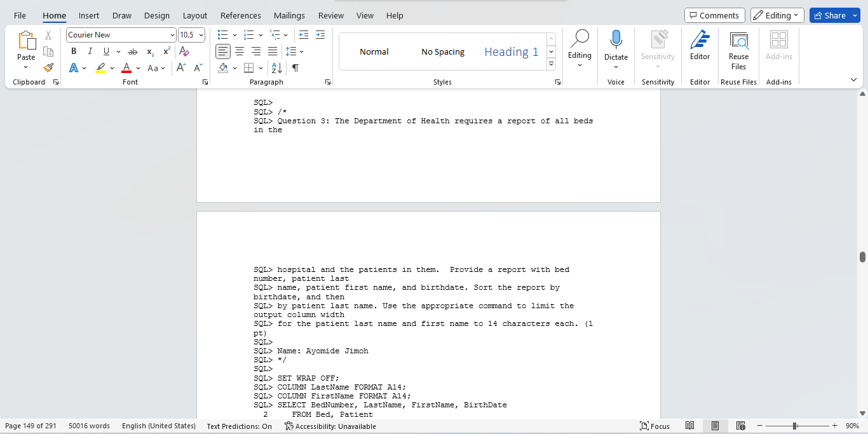Click the Format Painter brush icon

click(48, 68)
